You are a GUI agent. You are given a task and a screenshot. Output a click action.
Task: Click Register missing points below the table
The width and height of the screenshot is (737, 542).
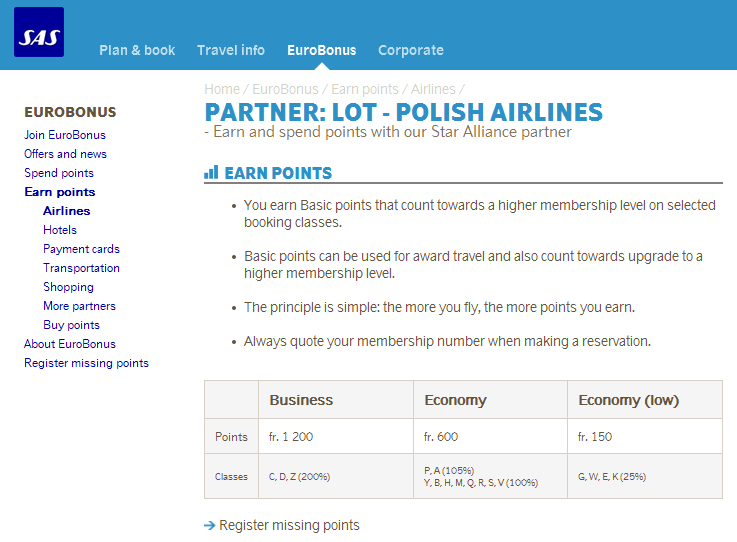click(289, 525)
